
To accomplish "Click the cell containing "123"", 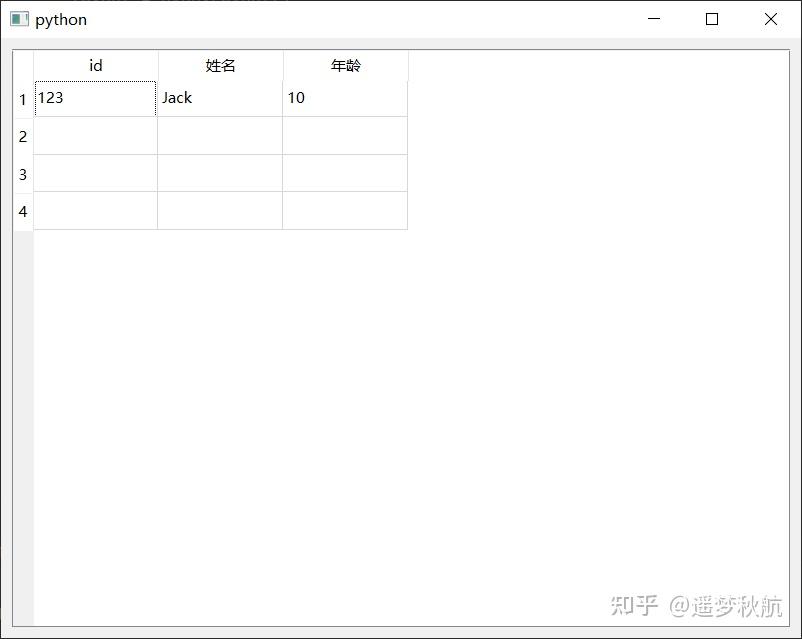I will coord(95,98).
